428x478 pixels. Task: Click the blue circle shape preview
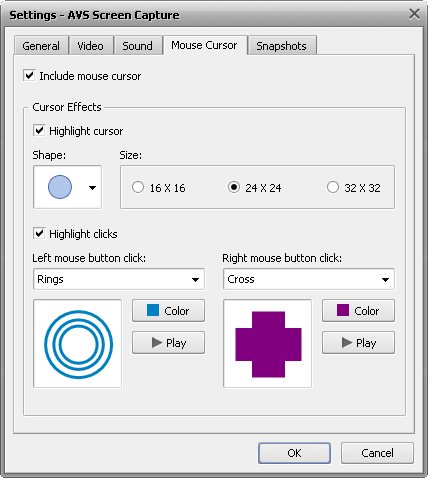(60, 187)
